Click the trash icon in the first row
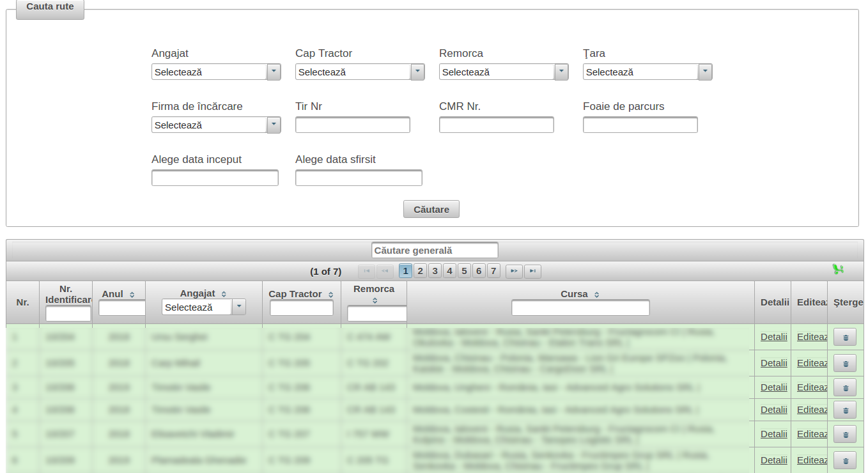868x473 pixels. click(845, 337)
